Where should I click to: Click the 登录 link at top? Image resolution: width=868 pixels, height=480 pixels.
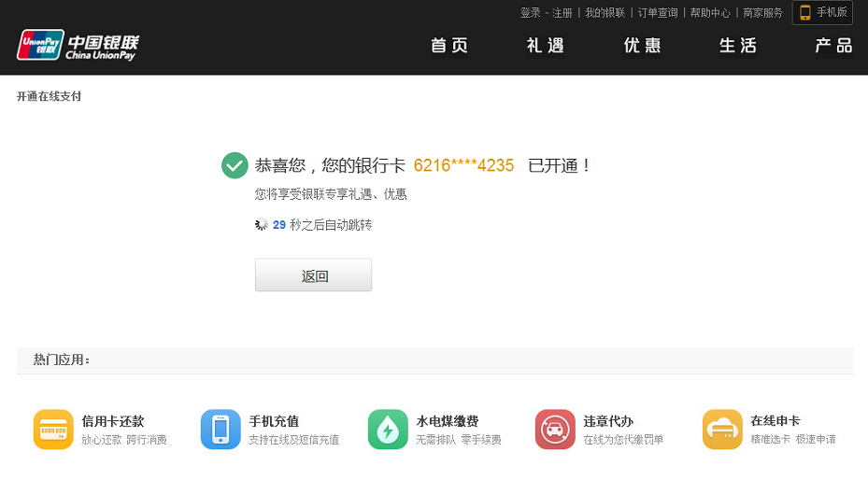531,13
